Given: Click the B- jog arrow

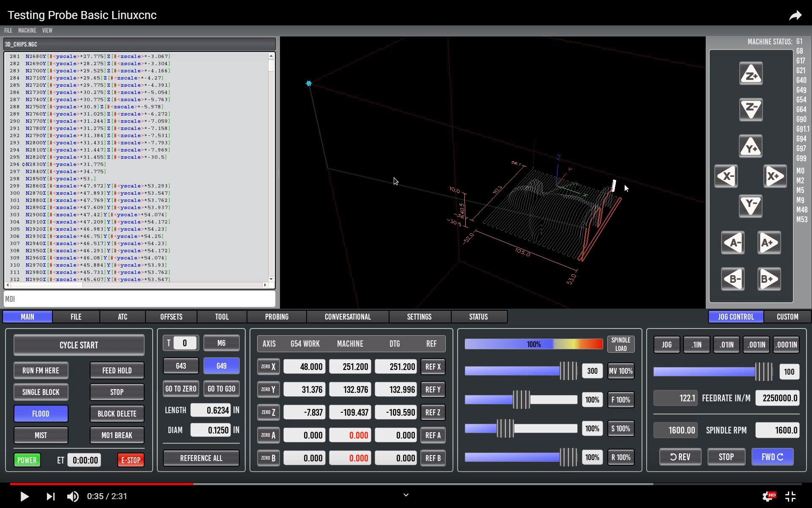Looking at the screenshot, I should pyautogui.click(x=732, y=279).
